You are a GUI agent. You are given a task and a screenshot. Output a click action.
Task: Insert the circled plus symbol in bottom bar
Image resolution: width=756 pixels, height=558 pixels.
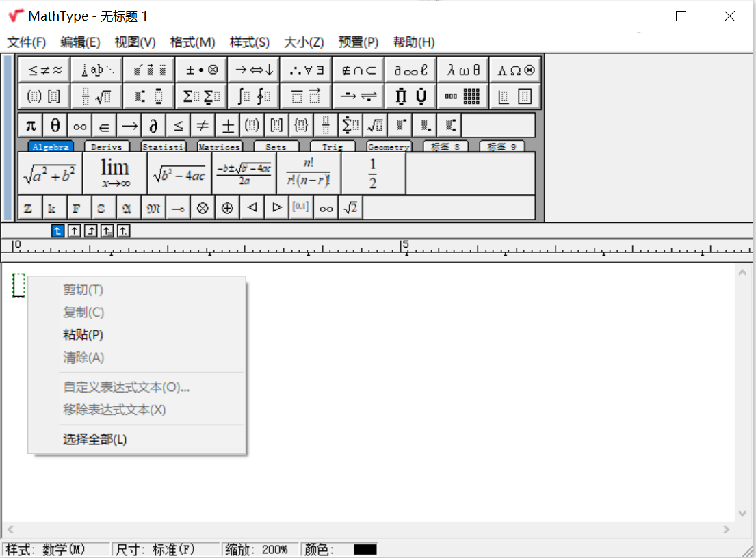tap(227, 208)
